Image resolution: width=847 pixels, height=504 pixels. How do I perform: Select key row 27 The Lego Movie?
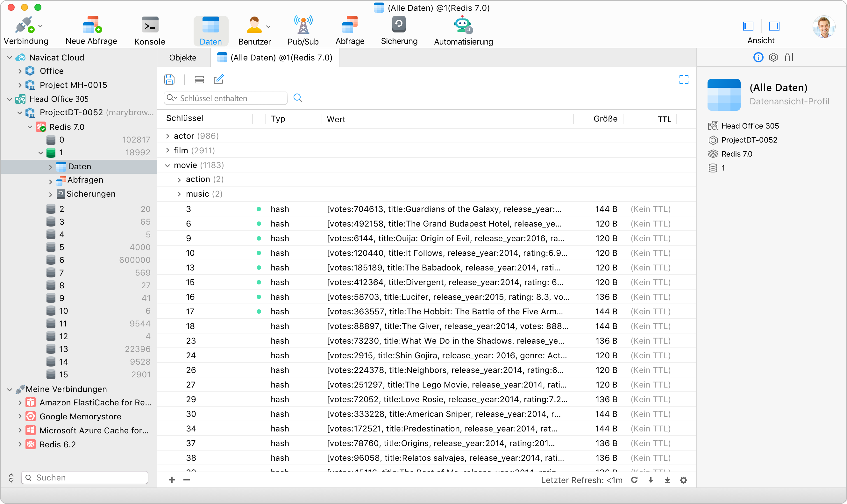tap(426, 385)
